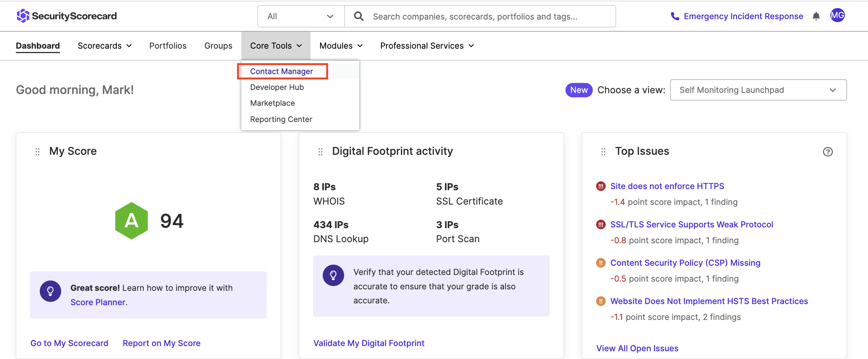The width and height of the screenshot is (868, 359).
Task: Click the Top Issues help question icon
Action: pyautogui.click(x=828, y=152)
